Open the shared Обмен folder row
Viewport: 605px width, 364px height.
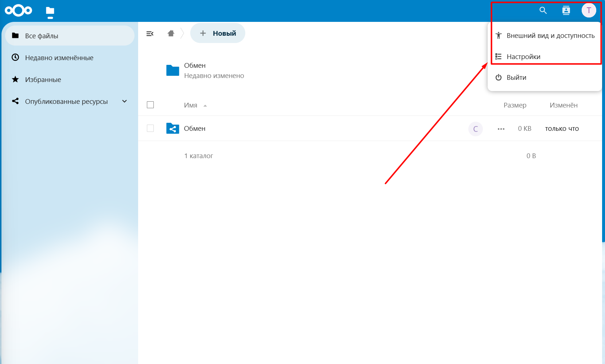370,128
